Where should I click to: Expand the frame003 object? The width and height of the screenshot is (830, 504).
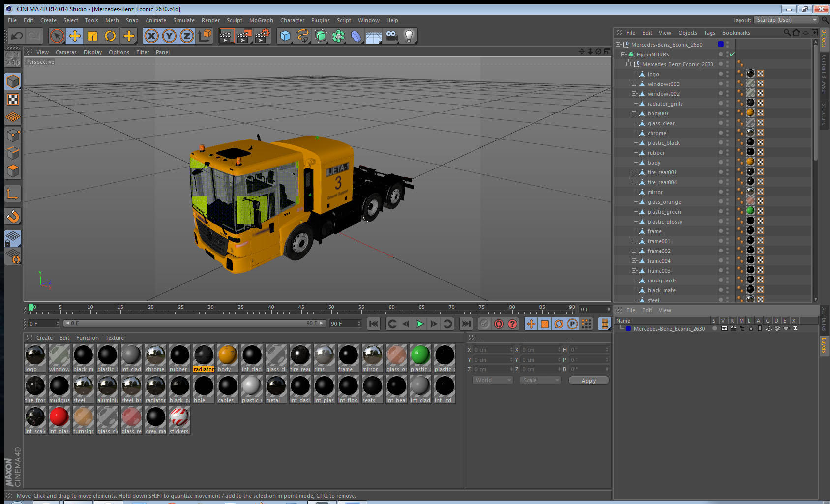coord(634,271)
